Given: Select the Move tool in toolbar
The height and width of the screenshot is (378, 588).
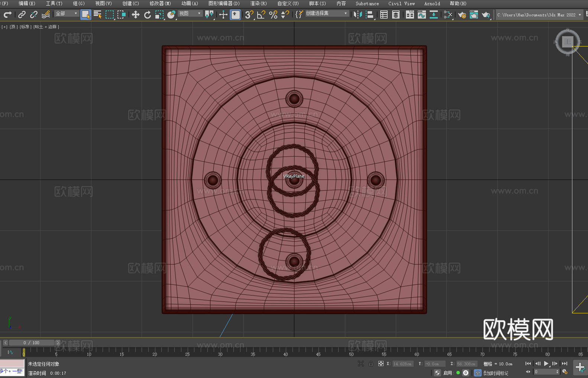Looking at the screenshot, I should (136, 14).
